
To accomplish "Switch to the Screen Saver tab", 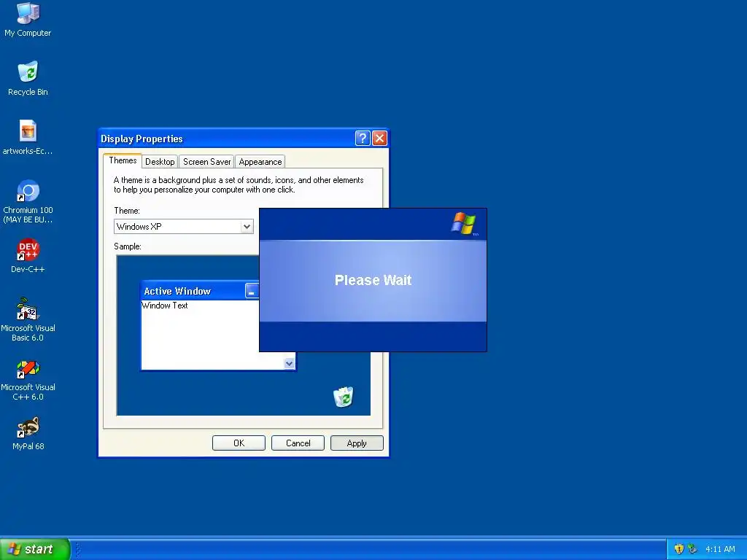I will click(206, 162).
